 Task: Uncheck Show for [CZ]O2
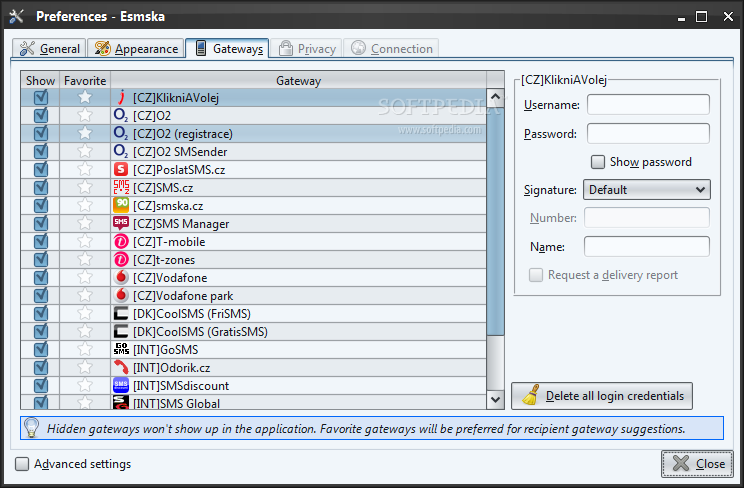(x=41, y=115)
